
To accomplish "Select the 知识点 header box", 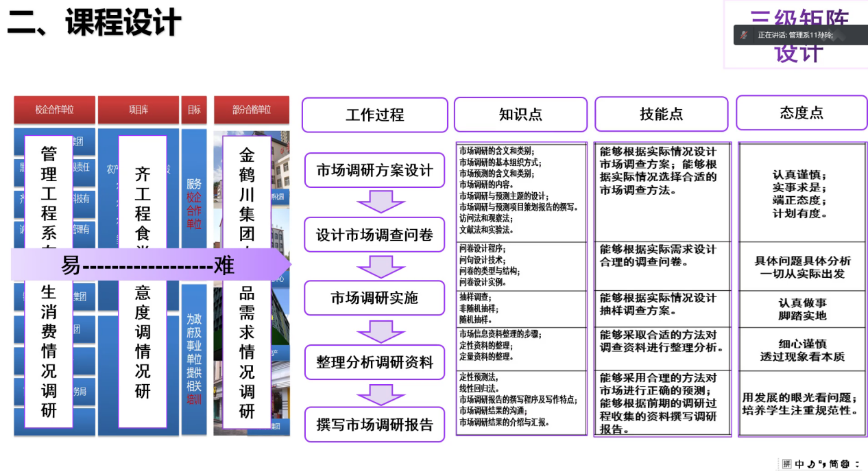I will [520, 115].
